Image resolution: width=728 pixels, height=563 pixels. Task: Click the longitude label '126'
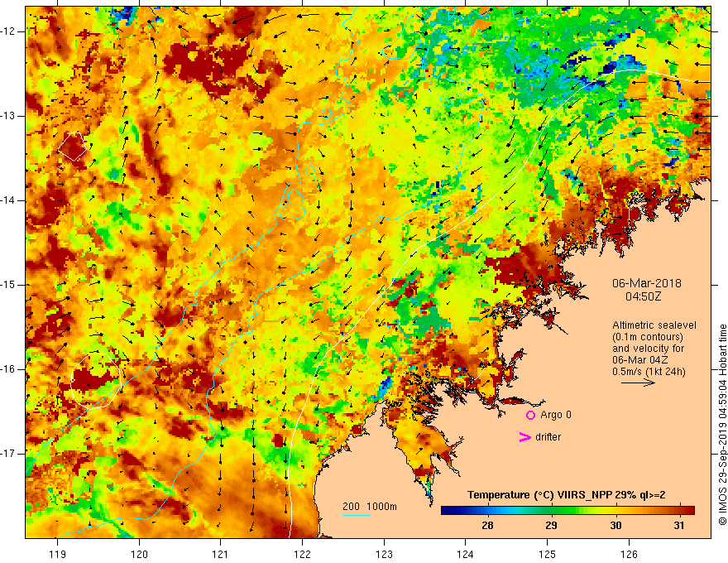click(629, 554)
